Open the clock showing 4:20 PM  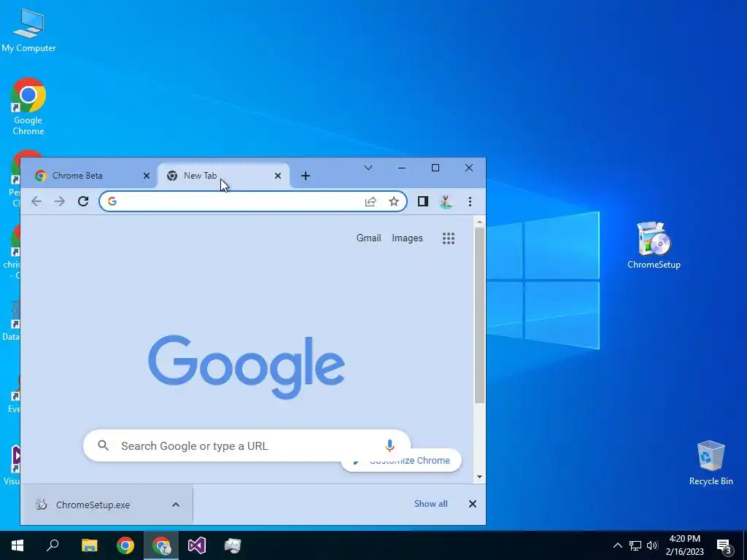coord(684,545)
